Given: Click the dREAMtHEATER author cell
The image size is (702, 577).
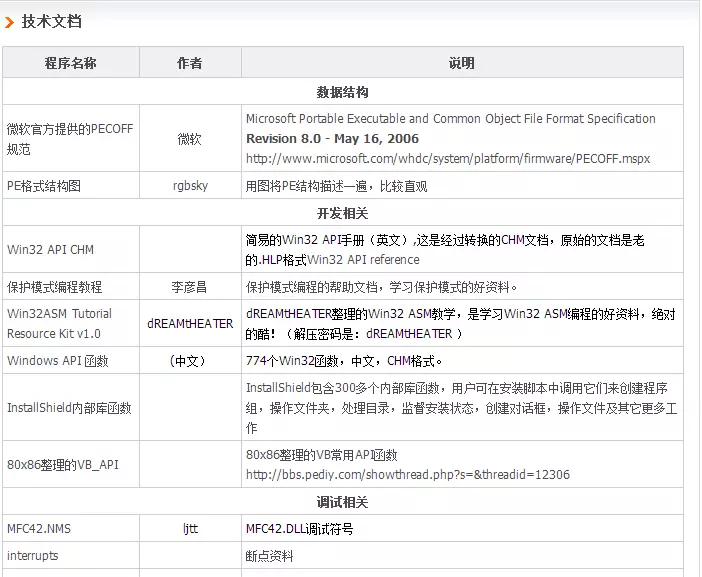Looking at the screenshot, I should point(190,324).
